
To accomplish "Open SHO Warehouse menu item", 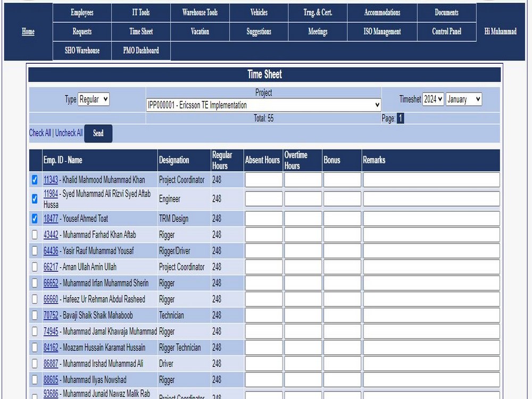I will (82, 51).
